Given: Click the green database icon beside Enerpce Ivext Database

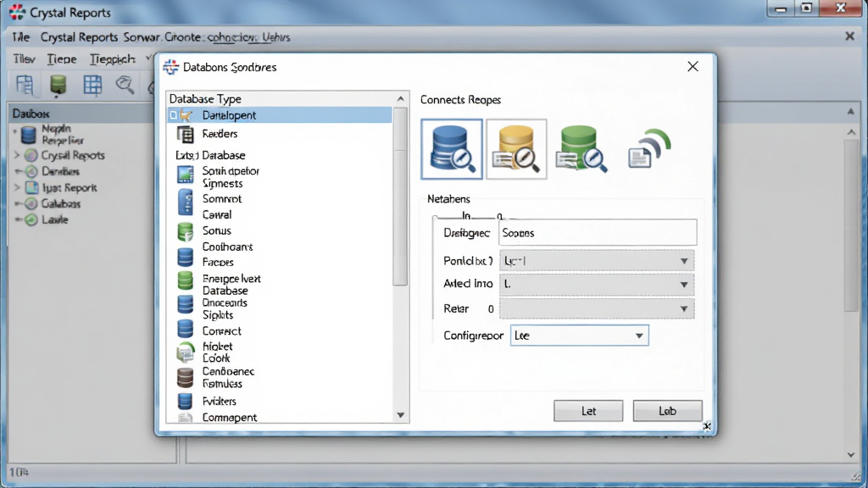Looking at the screenshot, I should [x=185, y=280].
